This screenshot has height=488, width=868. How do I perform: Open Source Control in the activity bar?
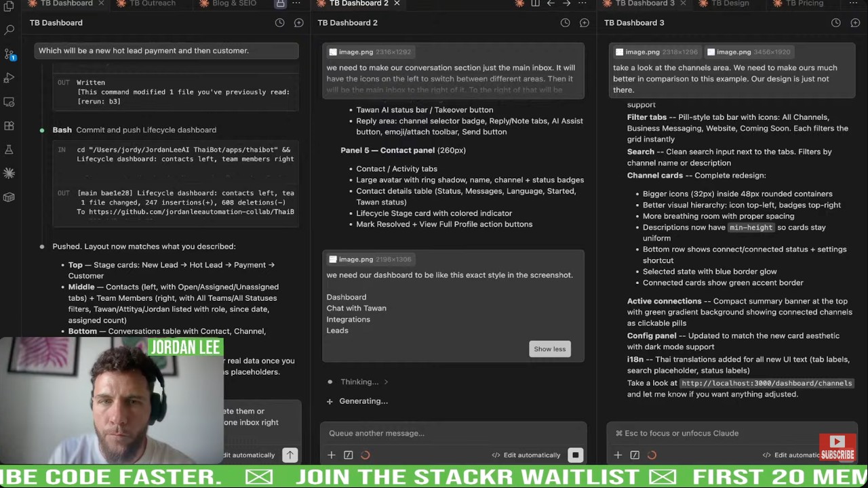pyautogui.click(x=9, y=54)
